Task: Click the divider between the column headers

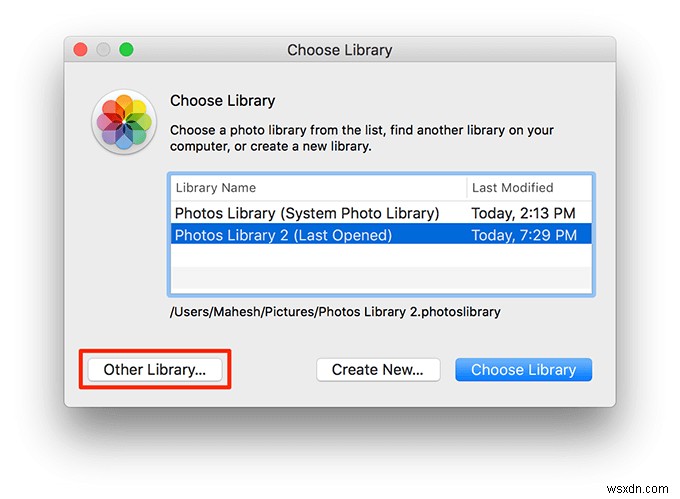Action: [467, 187]
